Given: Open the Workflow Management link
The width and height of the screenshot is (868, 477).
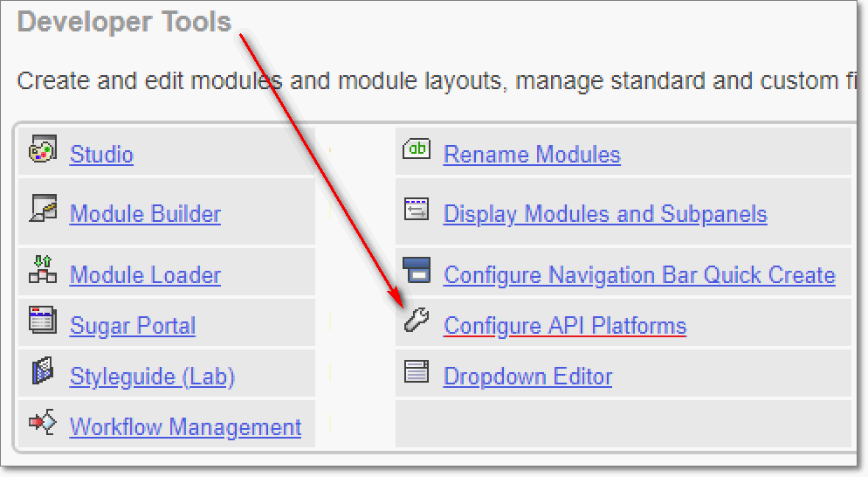Looking at the screenshot, I should click(x=185, y=427).
